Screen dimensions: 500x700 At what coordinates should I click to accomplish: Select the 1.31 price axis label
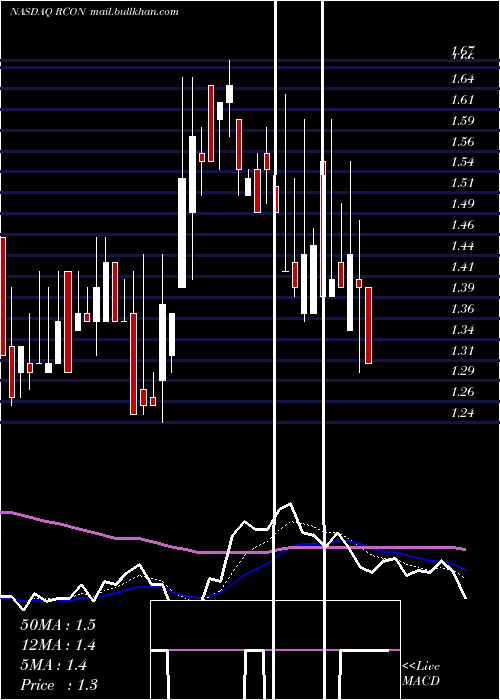click(x=462, y=350)
